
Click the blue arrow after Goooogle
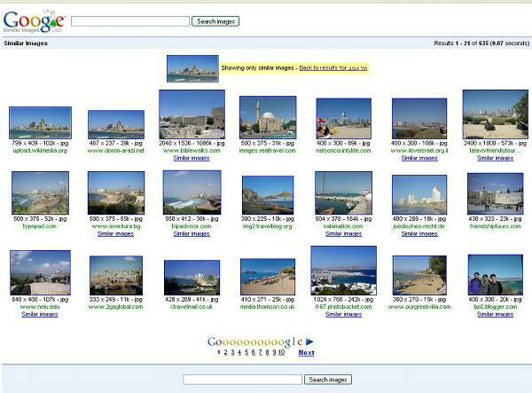pyautogui.click(x=309, y=342)
